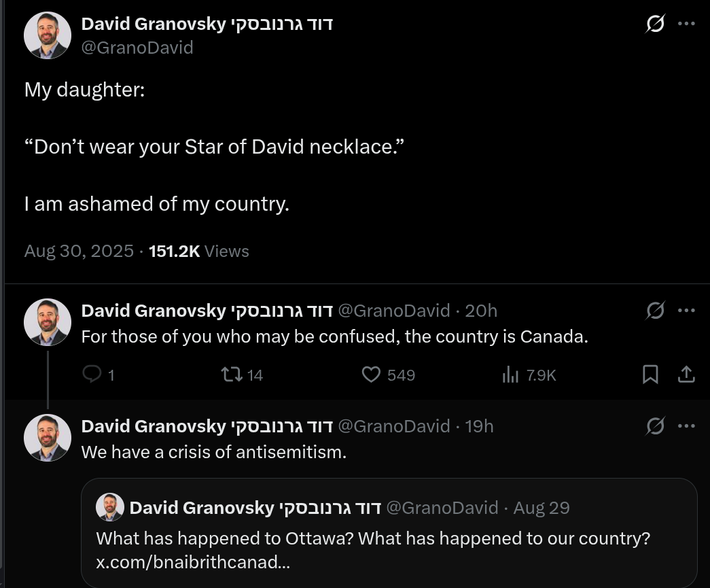Like the Canada reply with 549 likes
This screenshot has height=588, width=710.
371,375
